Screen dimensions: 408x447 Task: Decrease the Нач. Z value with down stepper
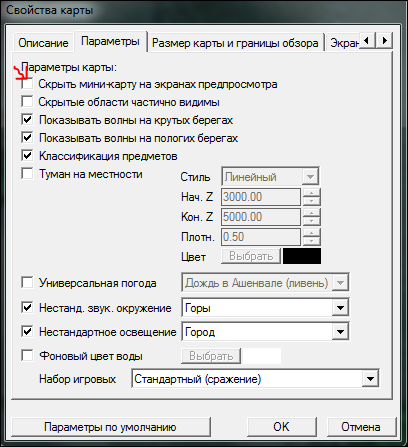click(x=311, y=201)
